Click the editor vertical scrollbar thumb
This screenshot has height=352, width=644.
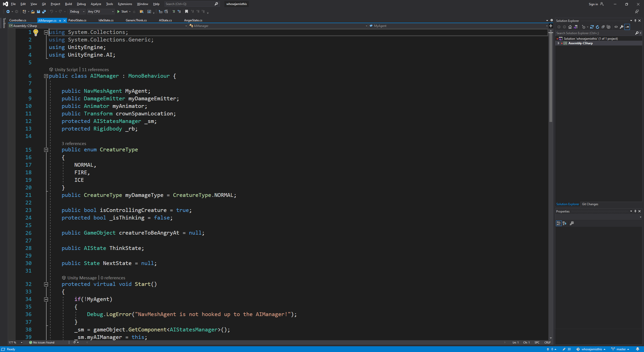[x=550, y=77]
